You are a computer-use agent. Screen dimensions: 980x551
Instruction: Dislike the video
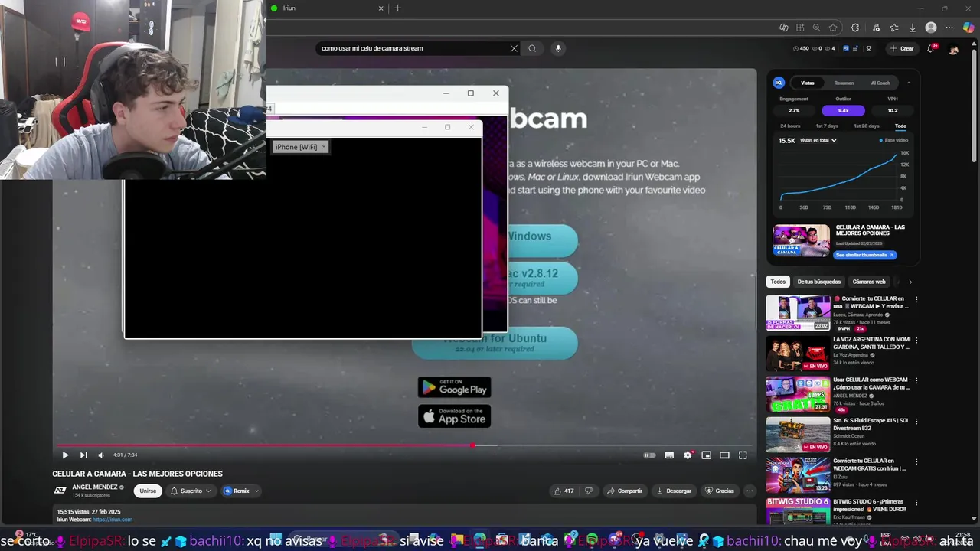589,491
